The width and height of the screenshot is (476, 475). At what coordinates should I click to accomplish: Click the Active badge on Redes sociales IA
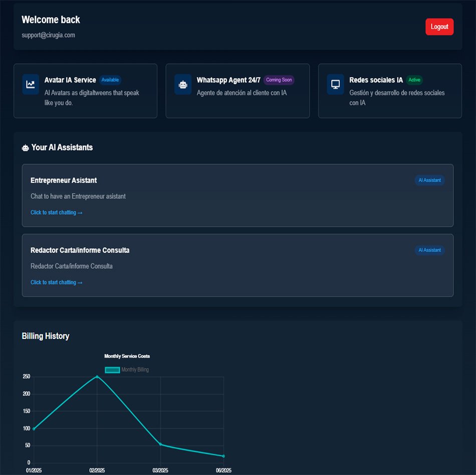414,80
